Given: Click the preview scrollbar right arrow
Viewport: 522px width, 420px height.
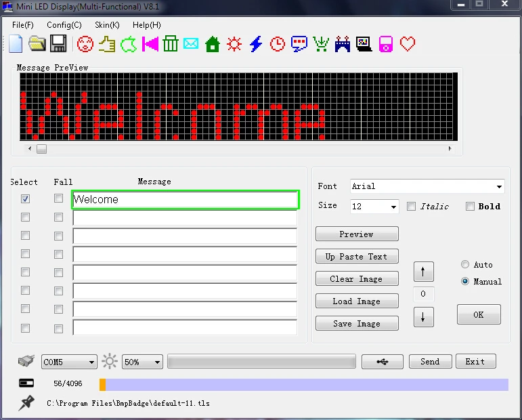Looking at the screenshot, I should tap(450, 148).
